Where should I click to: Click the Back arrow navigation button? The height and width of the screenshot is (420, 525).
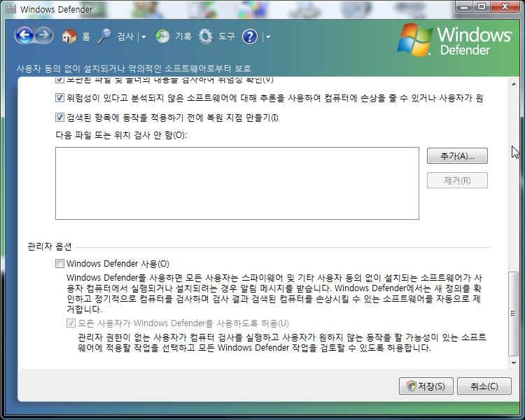pyautogui.click(x=24, y=36)
